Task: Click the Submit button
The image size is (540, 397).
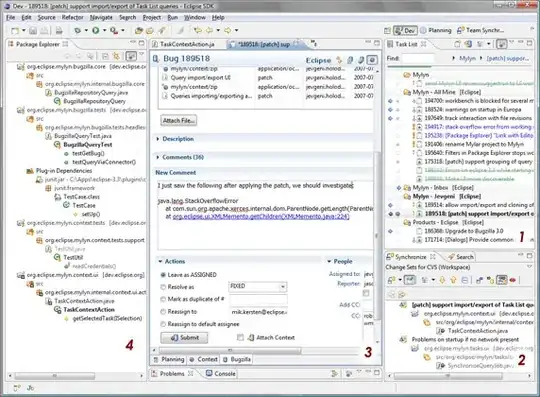Action: point(184,338)
